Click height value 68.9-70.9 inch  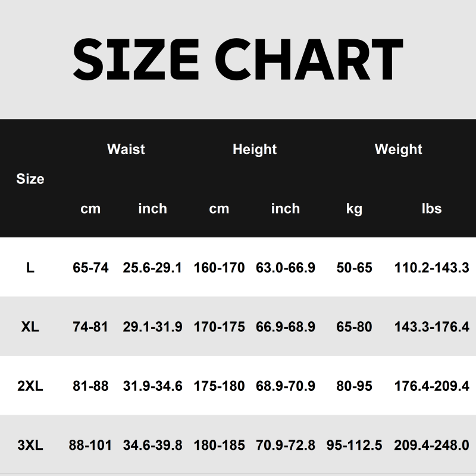pyautogui.click(x=286, y=386)
